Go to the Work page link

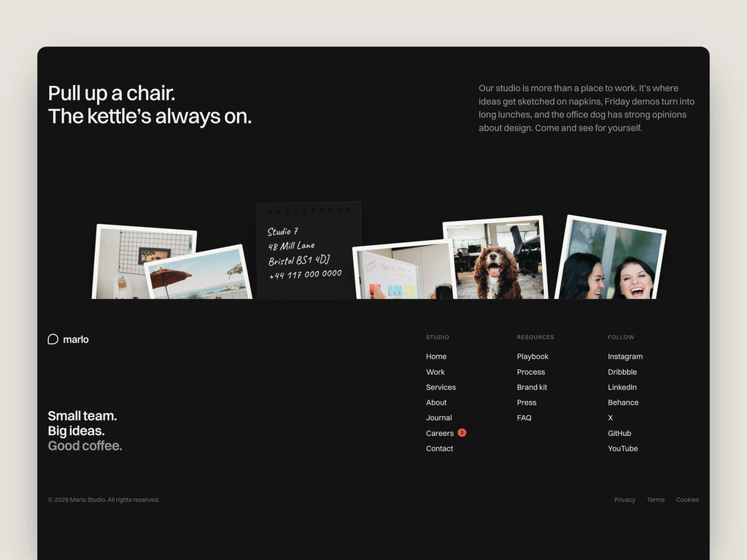click(x=435, y=372)
